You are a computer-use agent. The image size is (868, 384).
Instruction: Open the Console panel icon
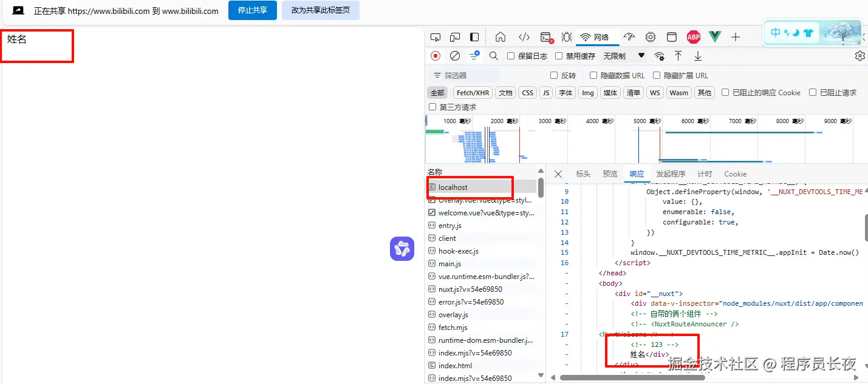pos(547,38)
